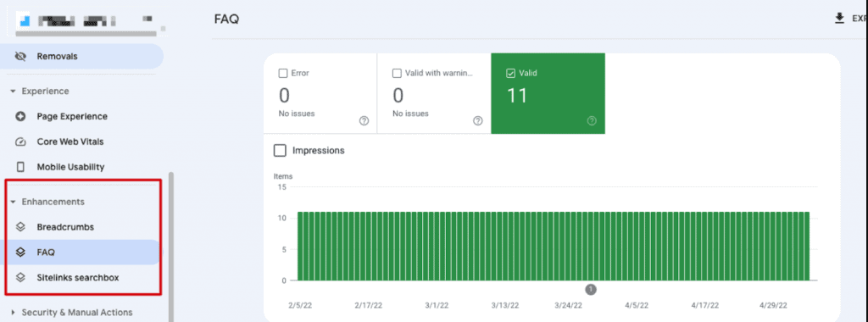
Task: Click the Core Web Vitals gauge icon
Action: click(x=20, y=142)
